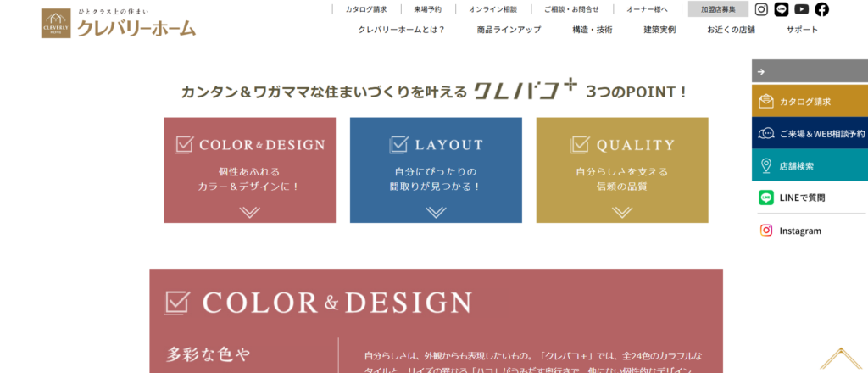Click the 店舗検索 sidebar button

pyautogui.click(x=810, y=165)
